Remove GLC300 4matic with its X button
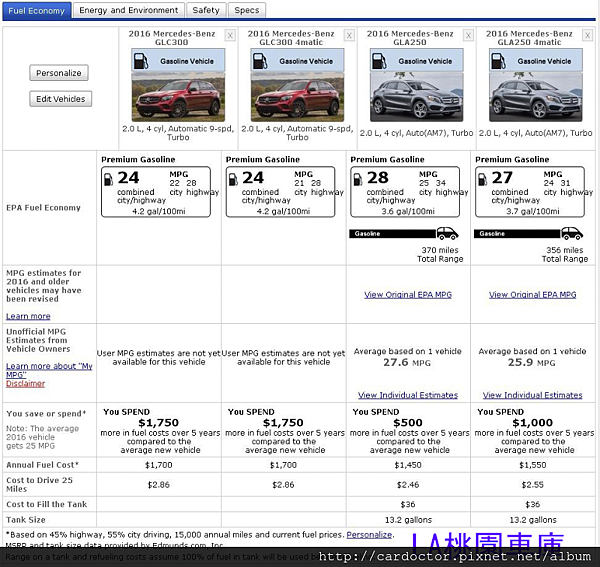The height and width of the screenshot is (567, 600). (x=349, y=36)
